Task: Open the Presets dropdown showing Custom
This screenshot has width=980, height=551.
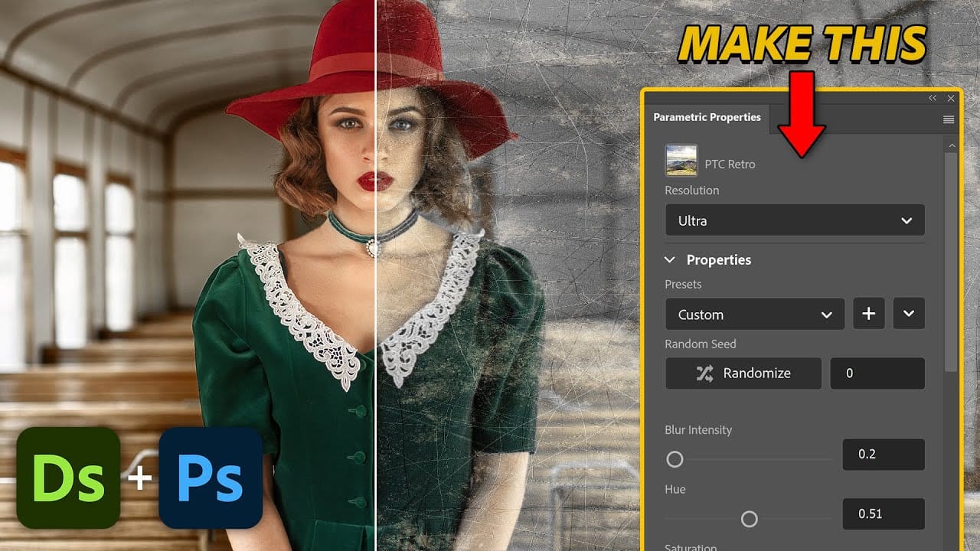Action: pos(754,315)
